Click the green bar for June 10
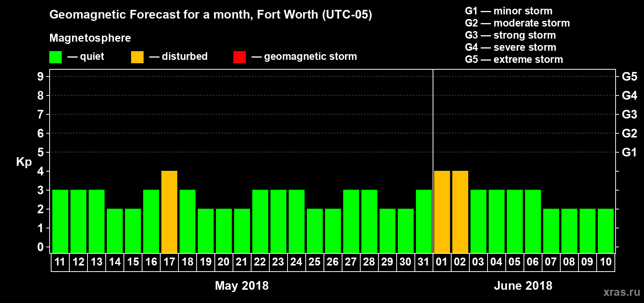The image size is (644, 303). (606, 231)
